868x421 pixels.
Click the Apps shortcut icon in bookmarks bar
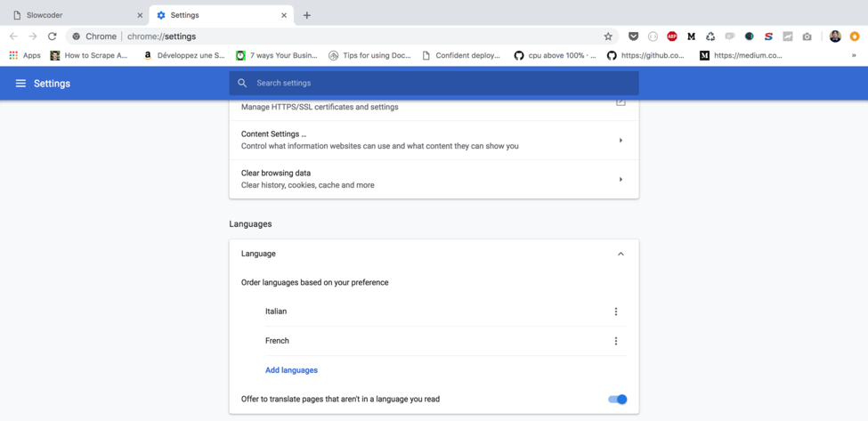point(13,55)
